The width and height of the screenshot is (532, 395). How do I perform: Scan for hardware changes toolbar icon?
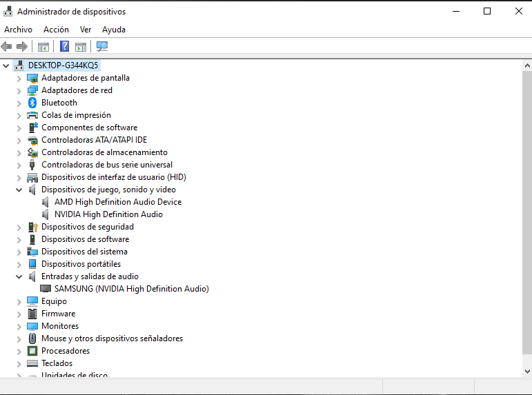102,46
